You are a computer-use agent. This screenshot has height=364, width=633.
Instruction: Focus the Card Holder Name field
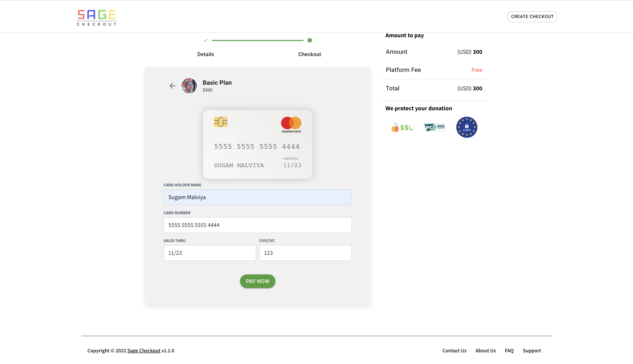click(x=258, y=197)
